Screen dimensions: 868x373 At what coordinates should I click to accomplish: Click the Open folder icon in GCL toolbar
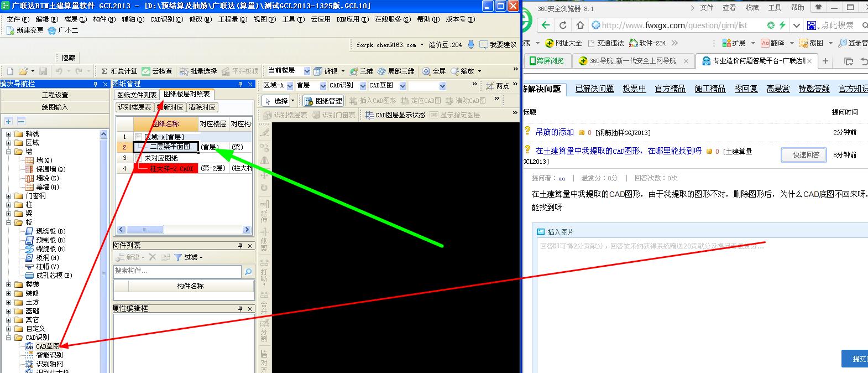coord(23,71)
